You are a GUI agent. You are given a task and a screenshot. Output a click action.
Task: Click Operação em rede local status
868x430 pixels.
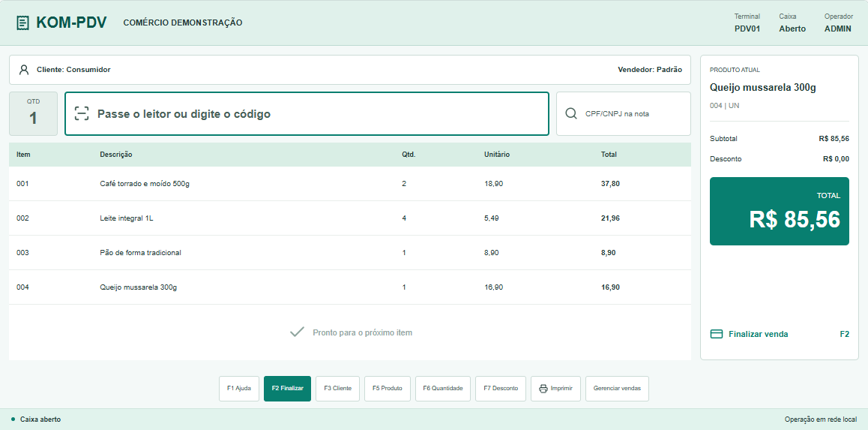[821, 419]
